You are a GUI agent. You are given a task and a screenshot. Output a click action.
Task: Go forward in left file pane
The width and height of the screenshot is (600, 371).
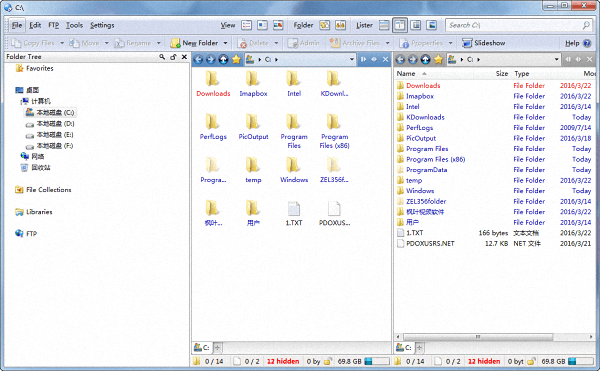point(210,59)
